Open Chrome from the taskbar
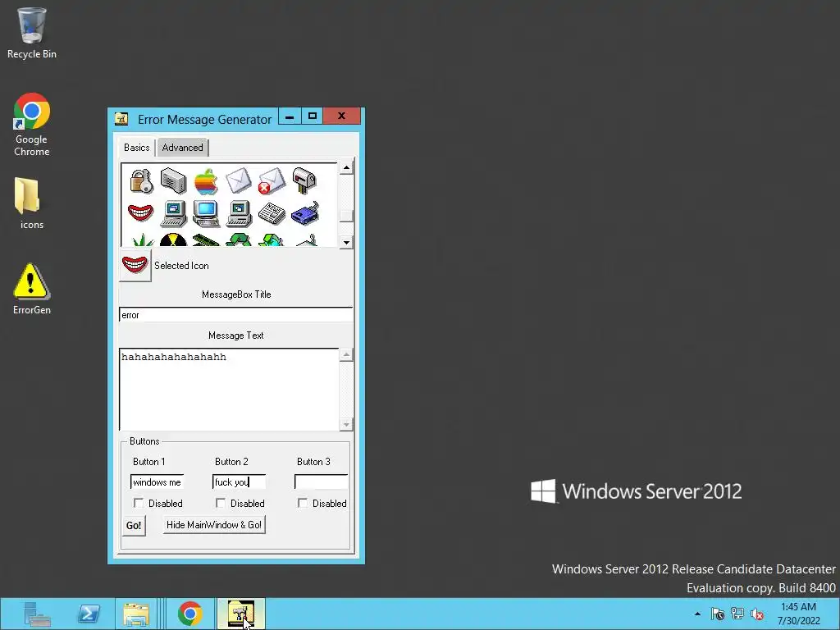Screen dimensions: 840x630 tap(190, 614)
